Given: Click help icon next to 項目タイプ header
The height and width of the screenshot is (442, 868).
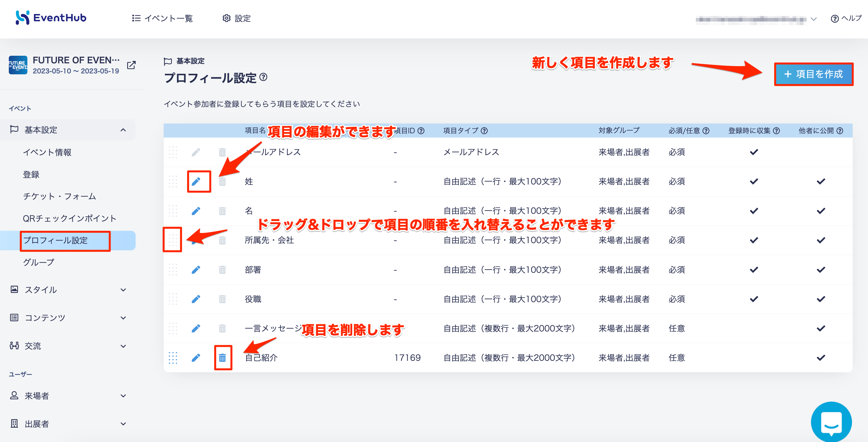Looking at the screenshot, I should click(x=484, y=131).
